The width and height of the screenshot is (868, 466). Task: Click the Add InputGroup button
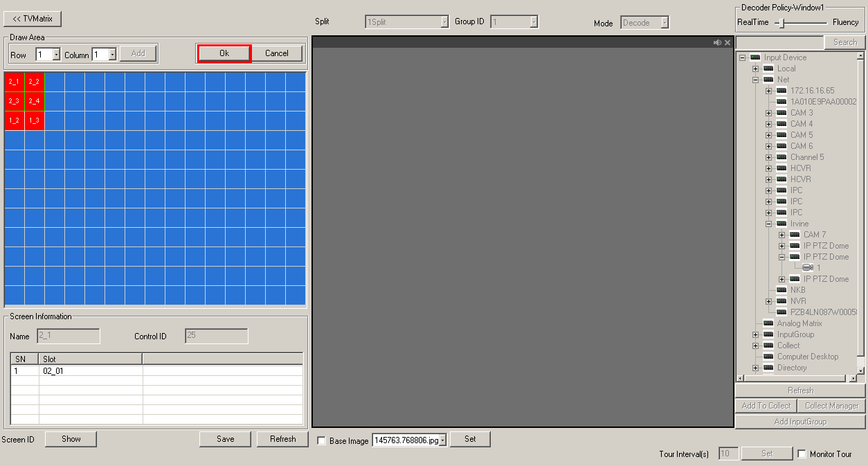800,422
